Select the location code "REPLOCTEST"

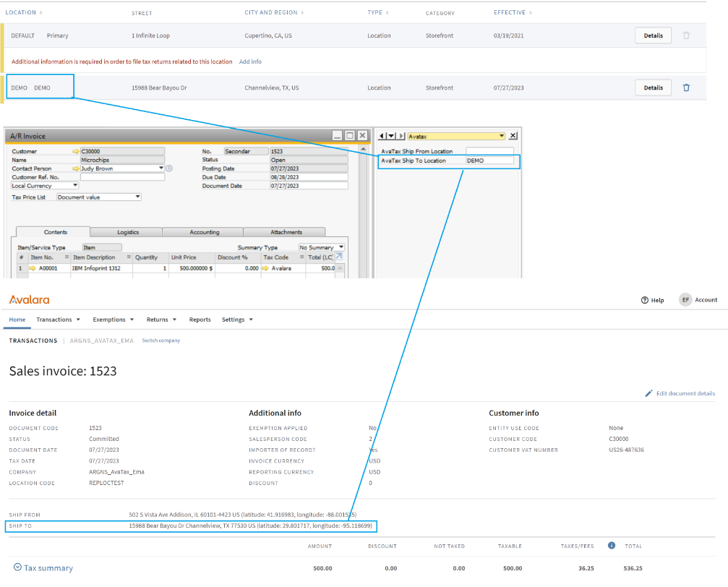[106, 483]
